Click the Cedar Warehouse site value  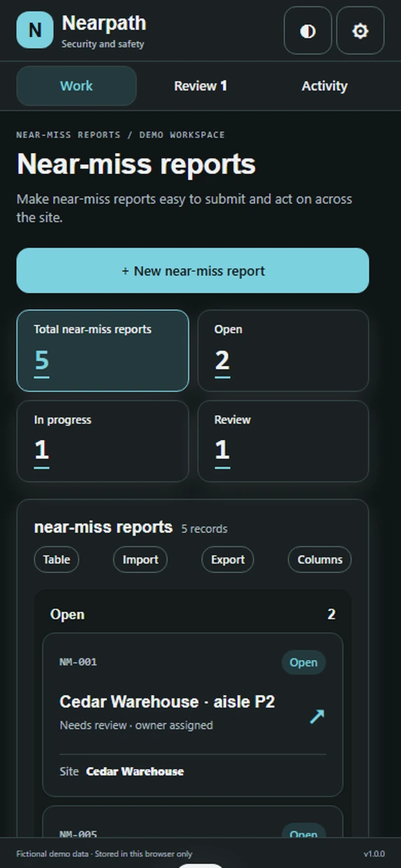tap(135, 772)
